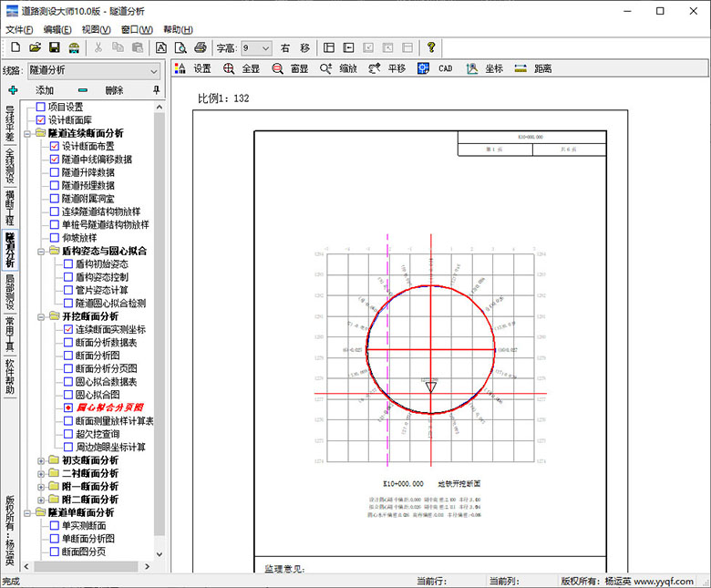Open the 编辑(E) menu
711x588 pixels.
coord(57,29)
